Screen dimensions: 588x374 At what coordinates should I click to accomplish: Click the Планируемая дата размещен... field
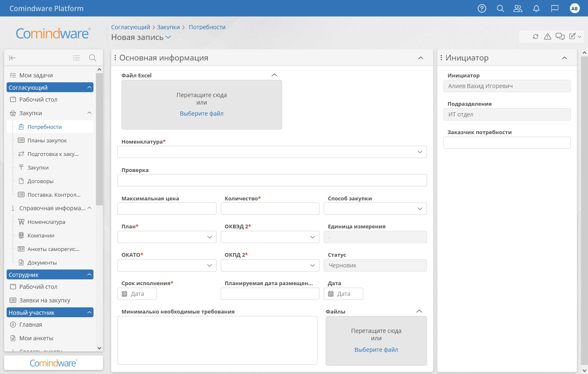coord(270,294)
